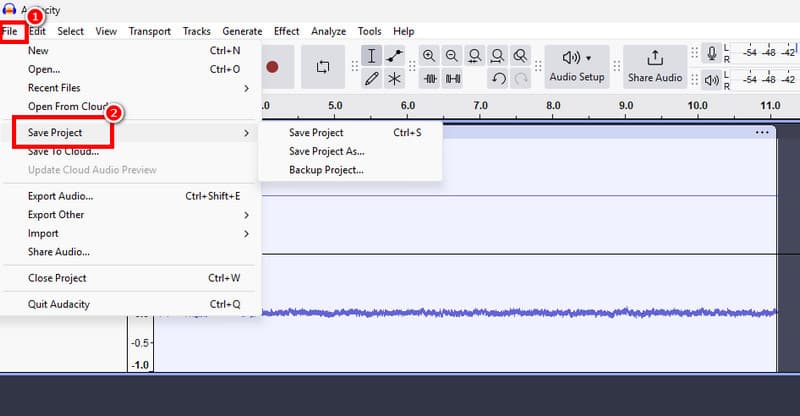800x416 pixels.
Task: Open the Audio Setup dropdown
Action: pos(577,67)
